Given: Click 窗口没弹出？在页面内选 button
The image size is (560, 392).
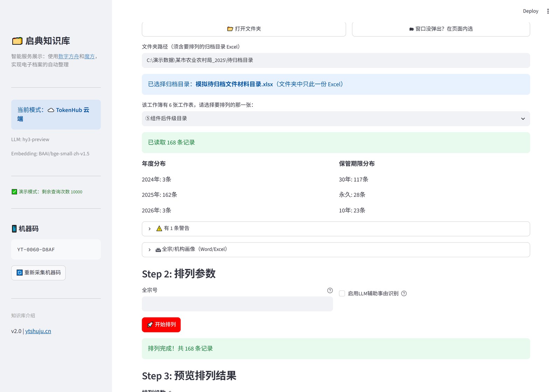Looking at the screenshot, I should click(441, 29).
